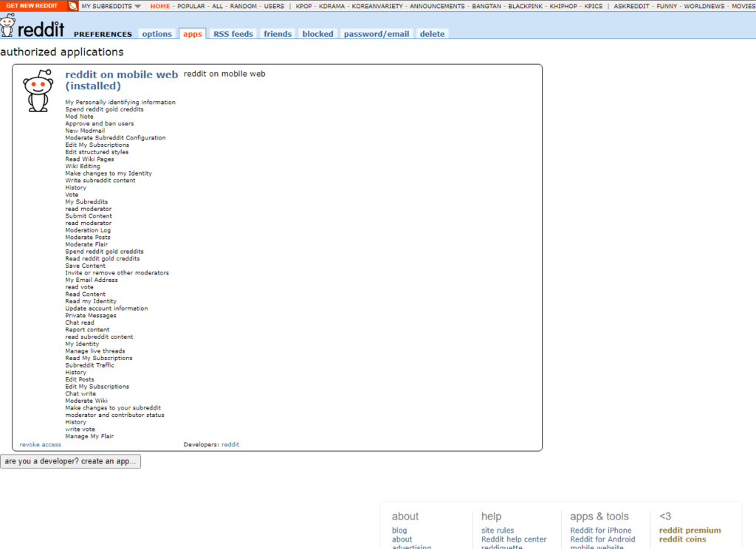Visit the KDRAMA subreddit link
756x549 pixels.
click(x=331, y=6)
